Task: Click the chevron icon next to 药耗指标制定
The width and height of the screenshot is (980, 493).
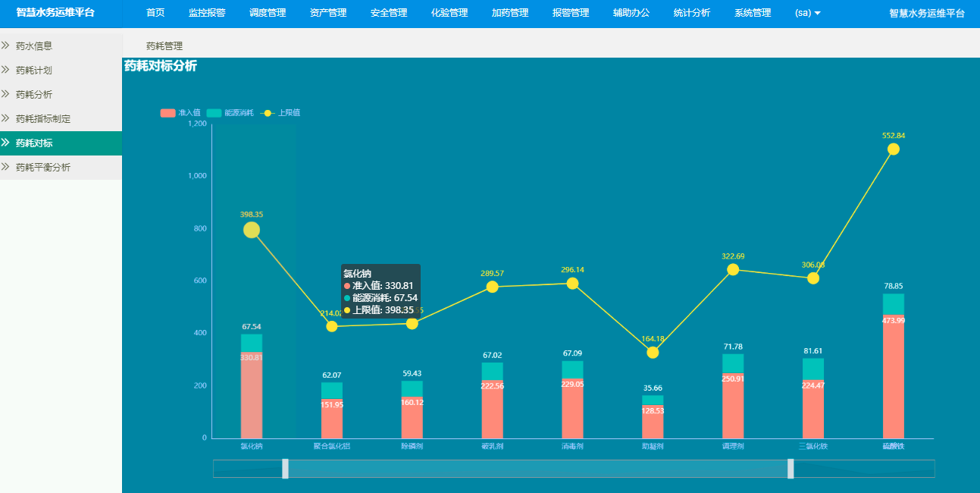Action: [x=6, y=119]
